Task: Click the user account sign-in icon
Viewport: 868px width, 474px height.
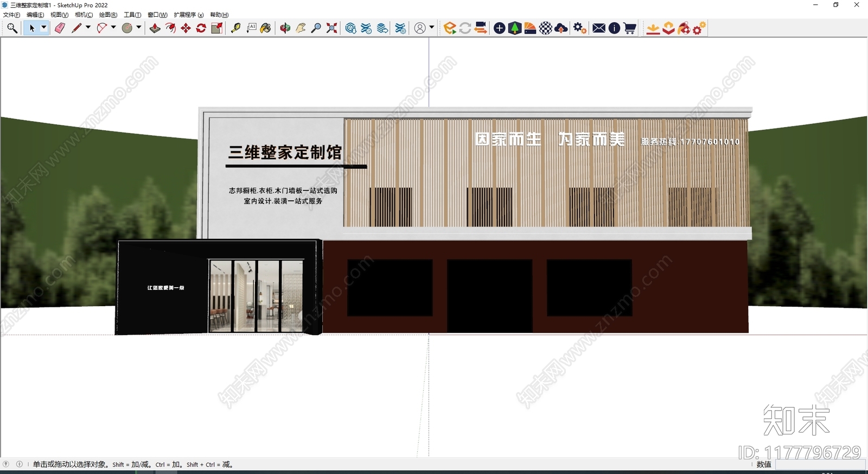Action: (x=420, y=28)
